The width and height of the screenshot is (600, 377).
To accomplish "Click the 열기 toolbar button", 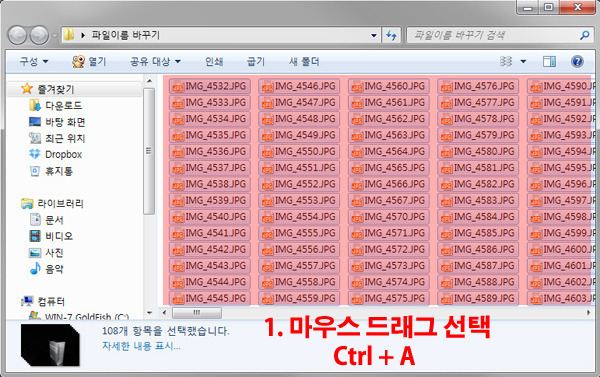I will coord(89,62).
